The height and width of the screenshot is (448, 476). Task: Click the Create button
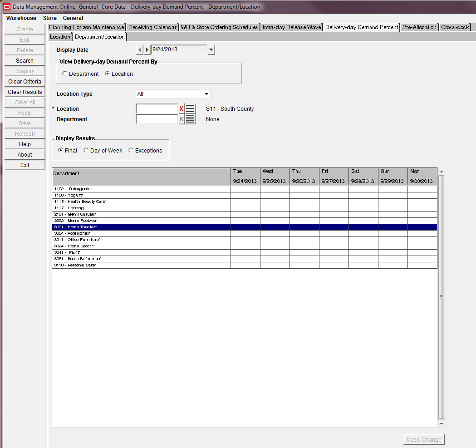click(x=25, y=29)
